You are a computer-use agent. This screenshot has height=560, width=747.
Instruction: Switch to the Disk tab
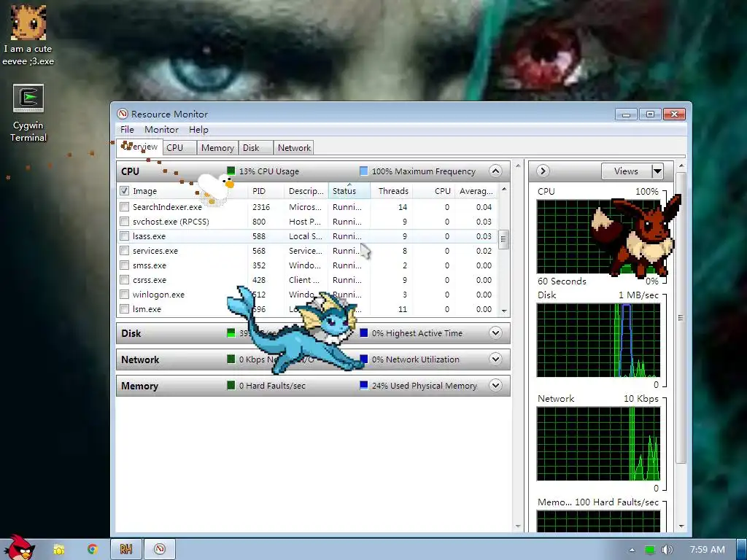tap(256, 147)
